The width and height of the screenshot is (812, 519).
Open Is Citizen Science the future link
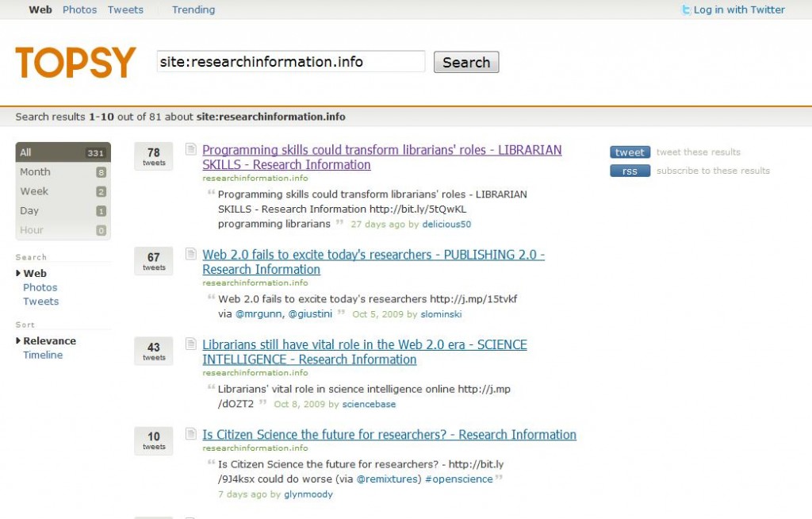(389, 435)
